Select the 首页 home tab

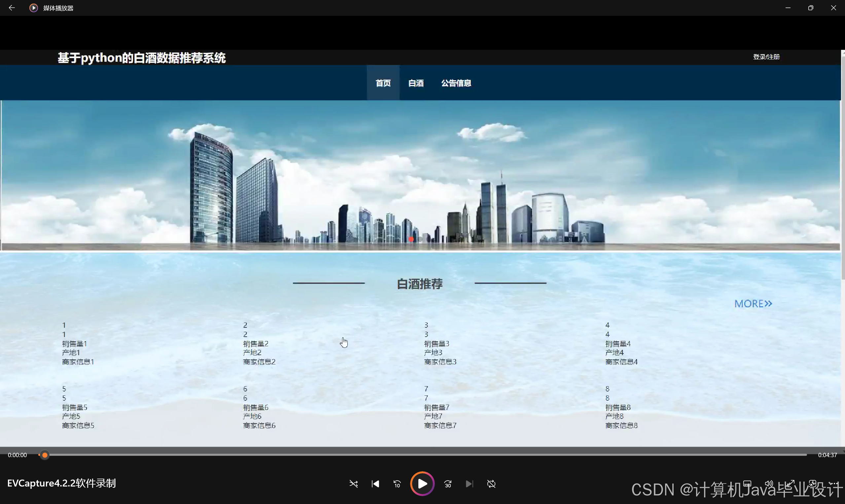(383, 83)
